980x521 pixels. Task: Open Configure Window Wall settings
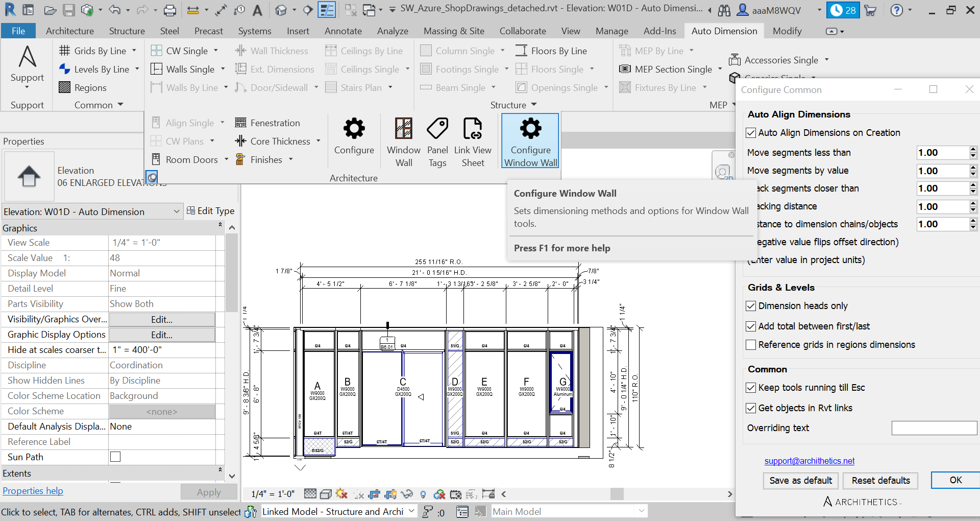point(530,140)
